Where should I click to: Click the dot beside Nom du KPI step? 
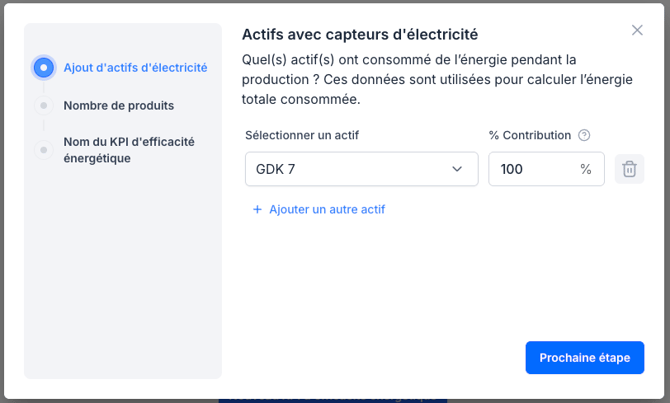44,150
